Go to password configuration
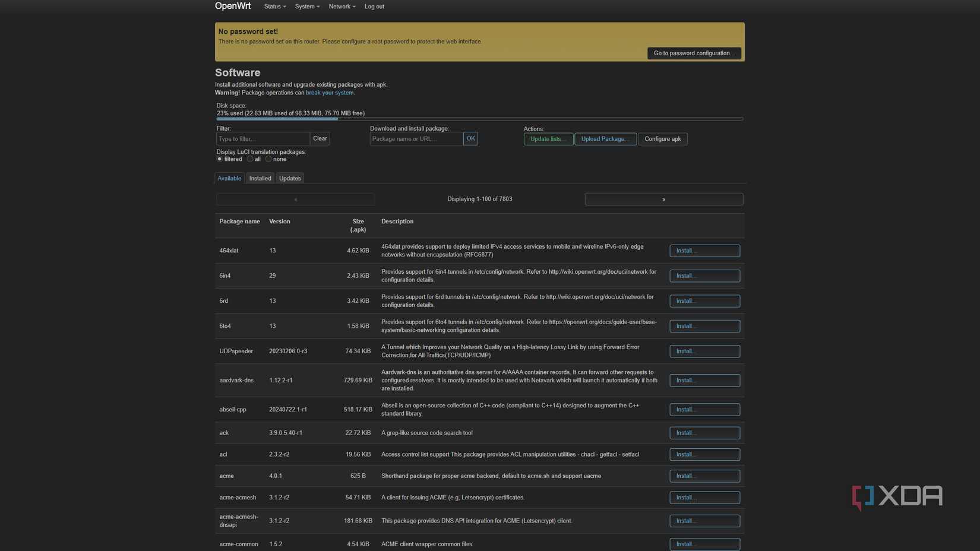 point(694,53)
